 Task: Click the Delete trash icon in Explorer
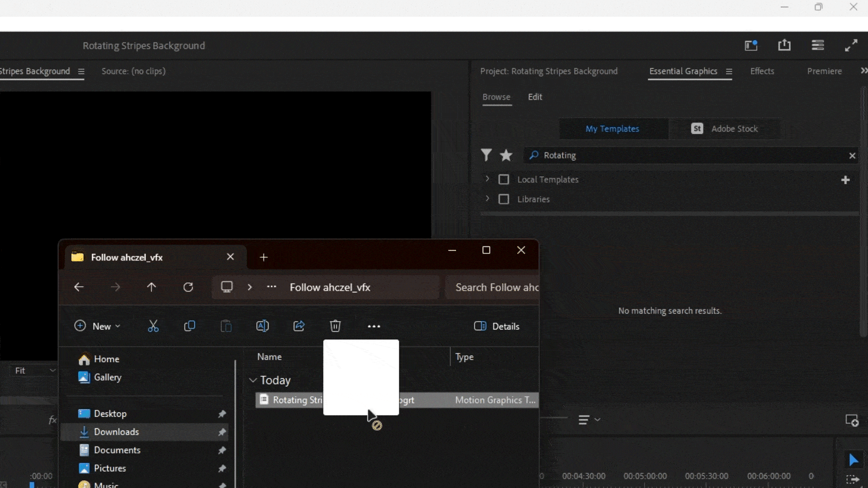pyautogui.click(x=335, y=326)
